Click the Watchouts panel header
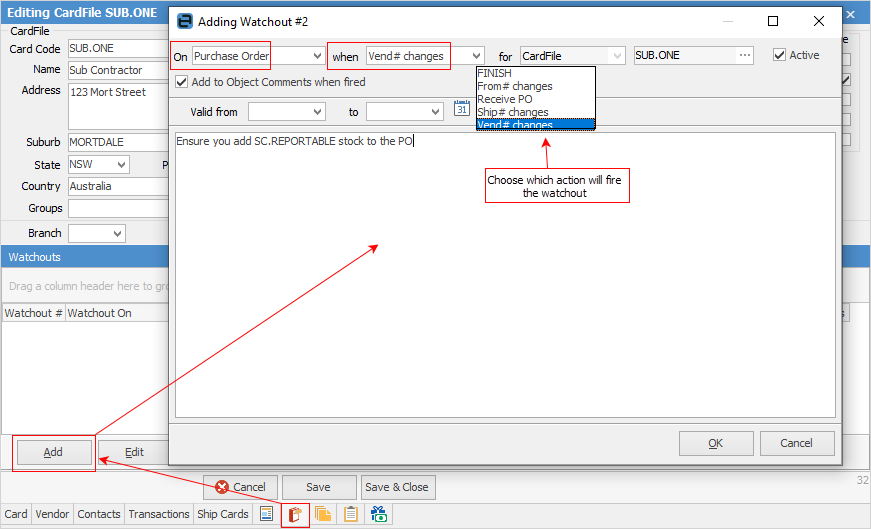 tap(84, 257)
